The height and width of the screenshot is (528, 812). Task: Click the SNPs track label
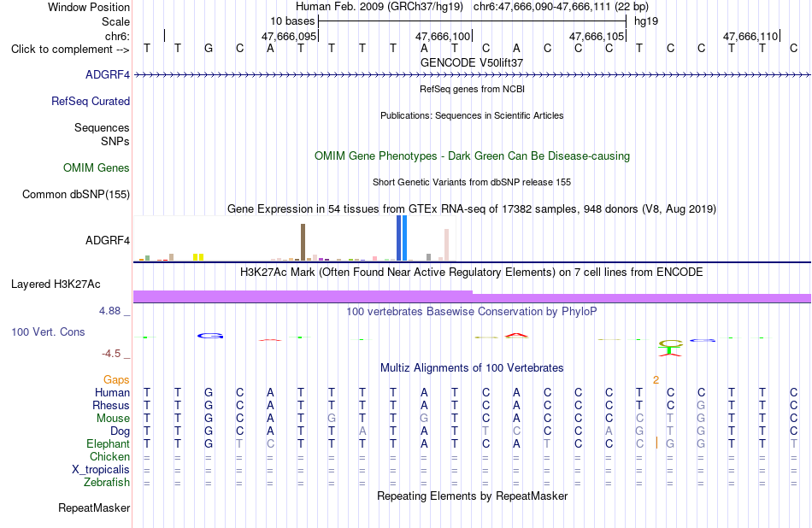[x=115, y=141]
